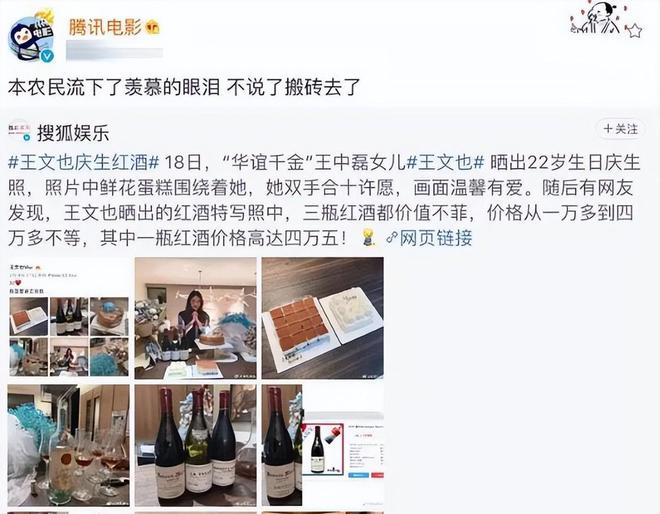Viewport: 660px width, 514px height.
Task: Click the 腾讯电影 account name
Action: [105, 27]
